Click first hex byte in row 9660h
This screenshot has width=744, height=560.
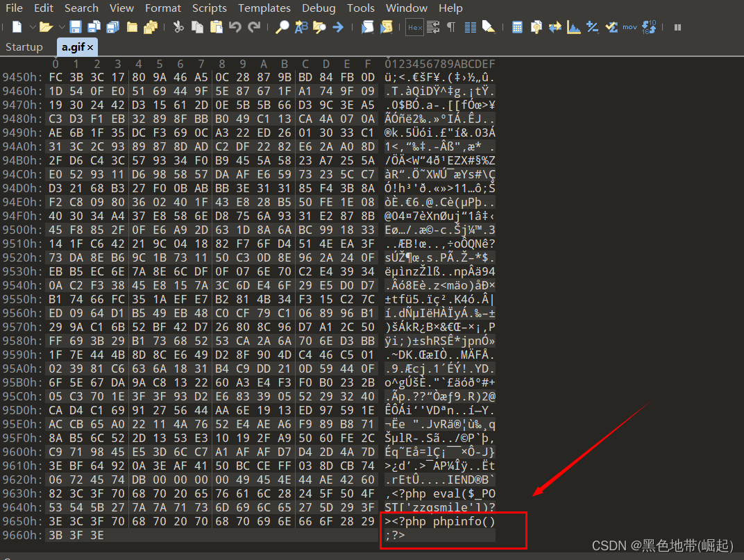(x=56, y=535)
